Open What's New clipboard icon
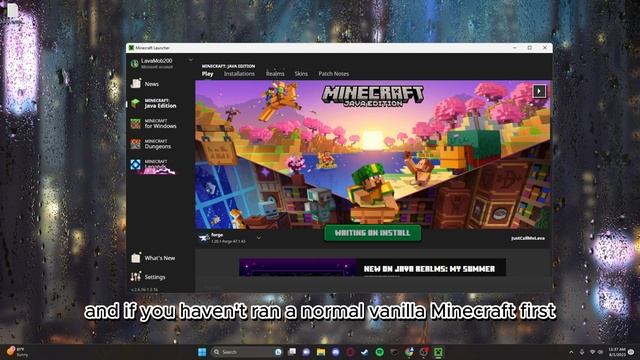 pyautogui.click(x=136, y=258)
